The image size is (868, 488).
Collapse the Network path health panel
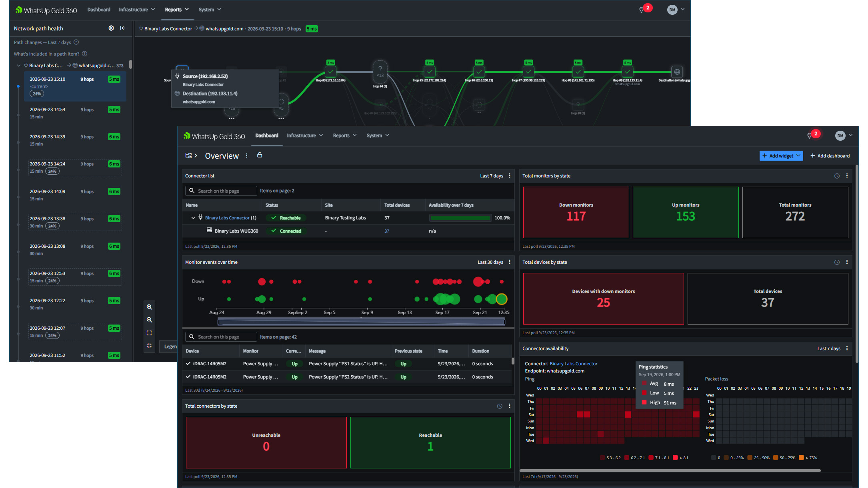[x=123, y=28]
